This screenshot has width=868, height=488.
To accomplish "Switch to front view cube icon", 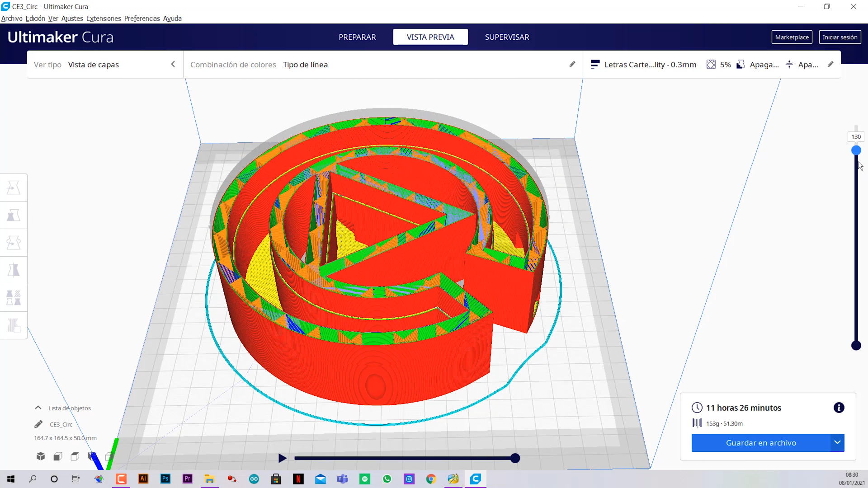I will [x=58, y=456].
